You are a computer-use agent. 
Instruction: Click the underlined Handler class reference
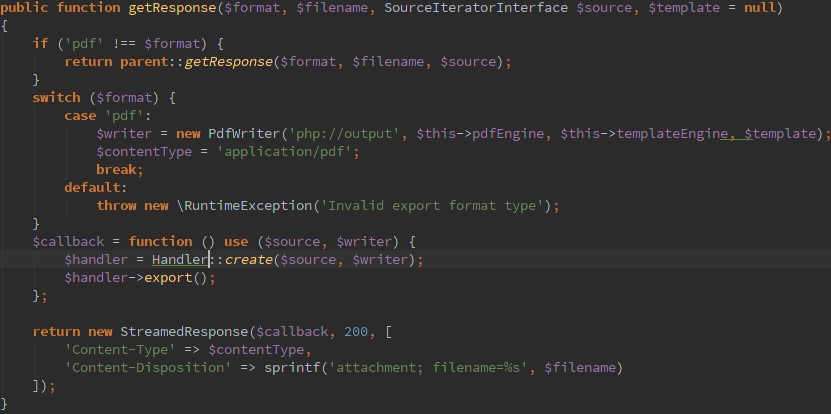point(180,260)
